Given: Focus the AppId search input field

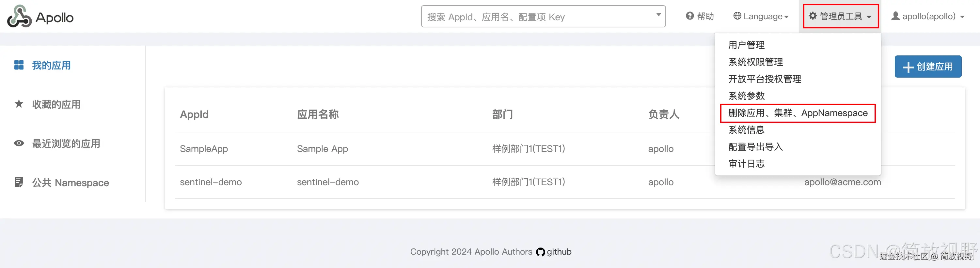Looking at the screenshot, I should pos(536,17).
